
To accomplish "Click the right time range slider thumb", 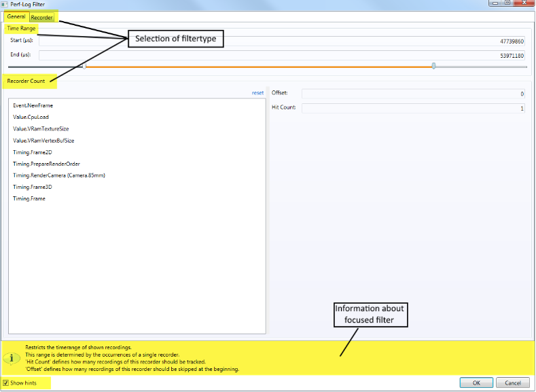I will point(433,66).
